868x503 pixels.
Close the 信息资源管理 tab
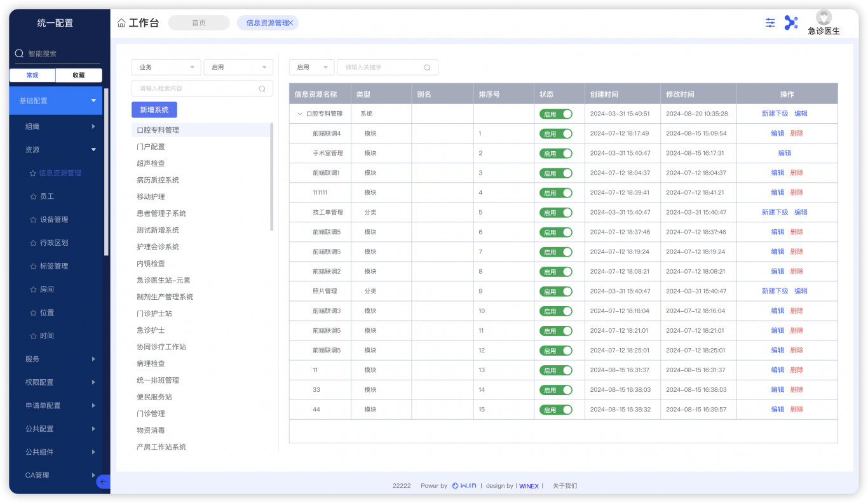[291, 23]
